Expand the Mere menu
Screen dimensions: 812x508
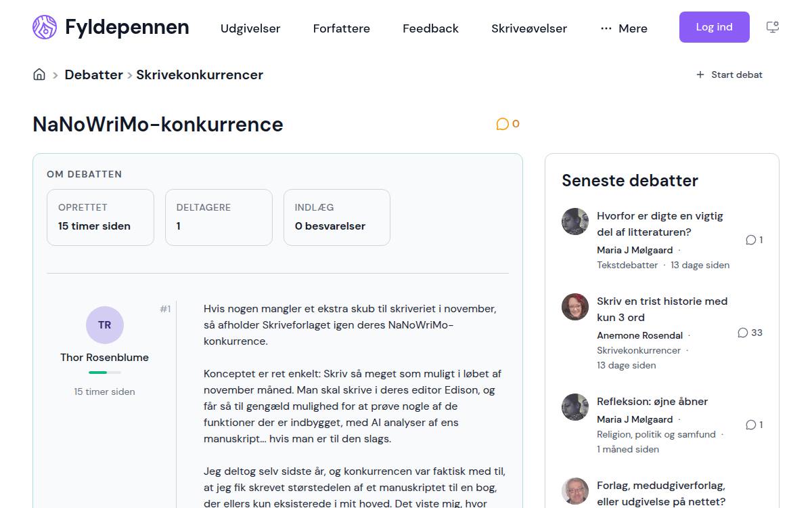tap(624, 28)
